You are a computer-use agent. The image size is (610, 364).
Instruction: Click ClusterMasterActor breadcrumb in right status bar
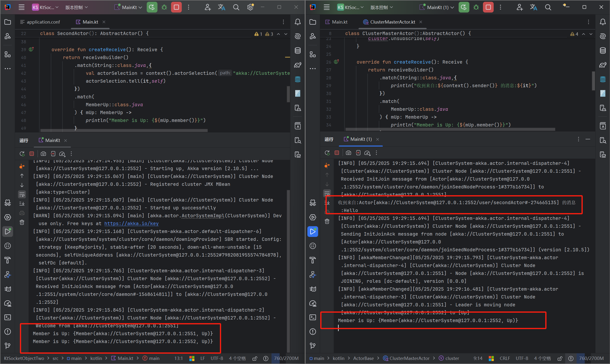click(x=406, y=358)
